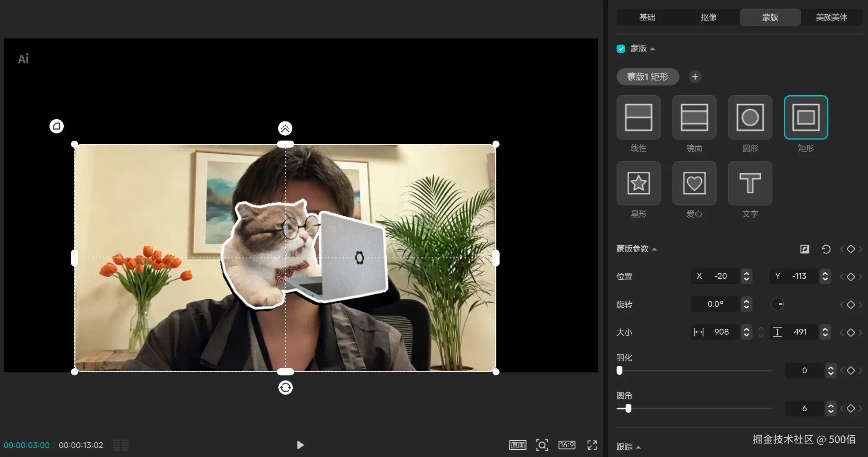Choose the mirror mask type
Image resolution: width=868 pixels, height=457 pixels.
[694, 118]
